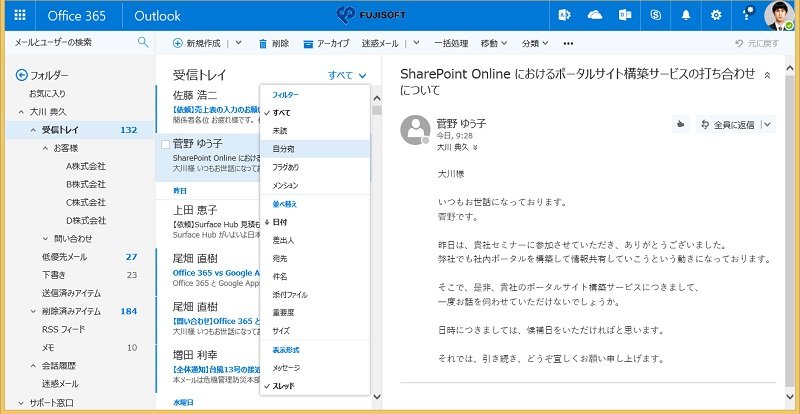Mark as junk with 迷惑メール
This screenshot has height=414, width=800.
380,43
